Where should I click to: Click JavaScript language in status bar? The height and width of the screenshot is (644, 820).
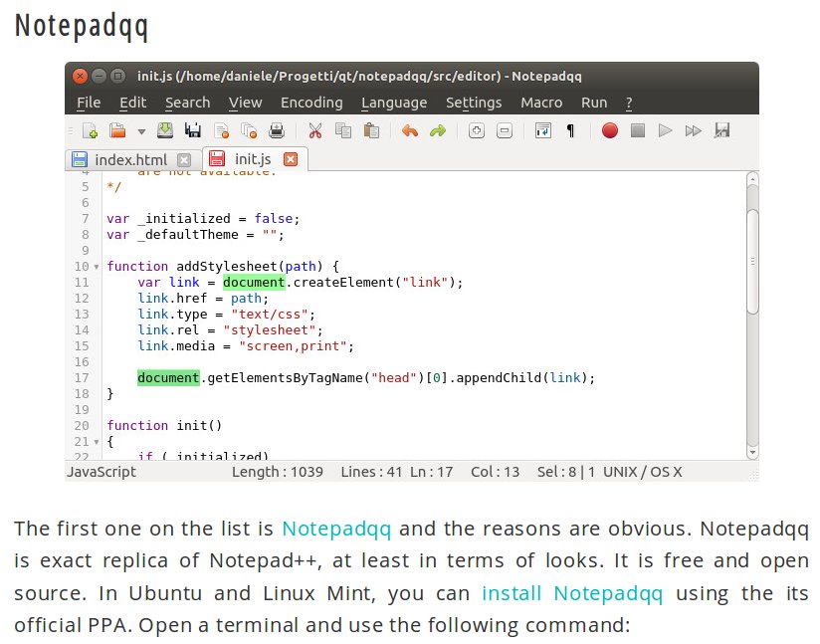[101, 472]
